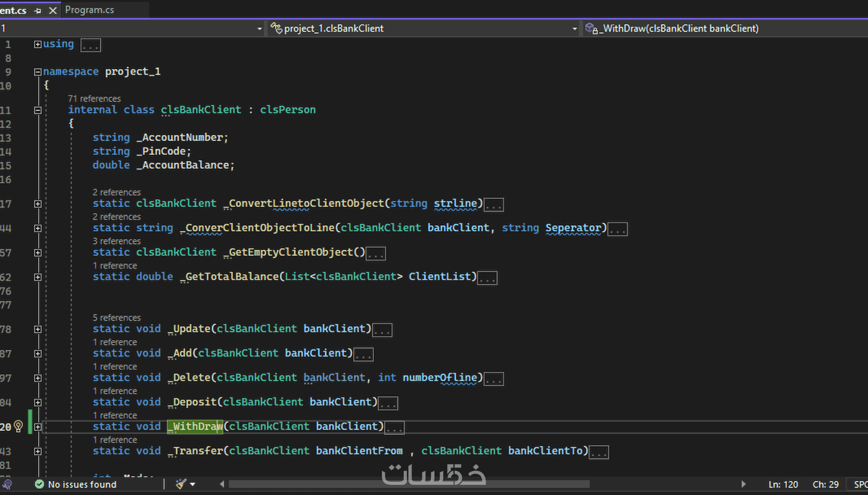868x495 pixels.
Task: Open the 5 references link above _Update
Action: [116, 317]
